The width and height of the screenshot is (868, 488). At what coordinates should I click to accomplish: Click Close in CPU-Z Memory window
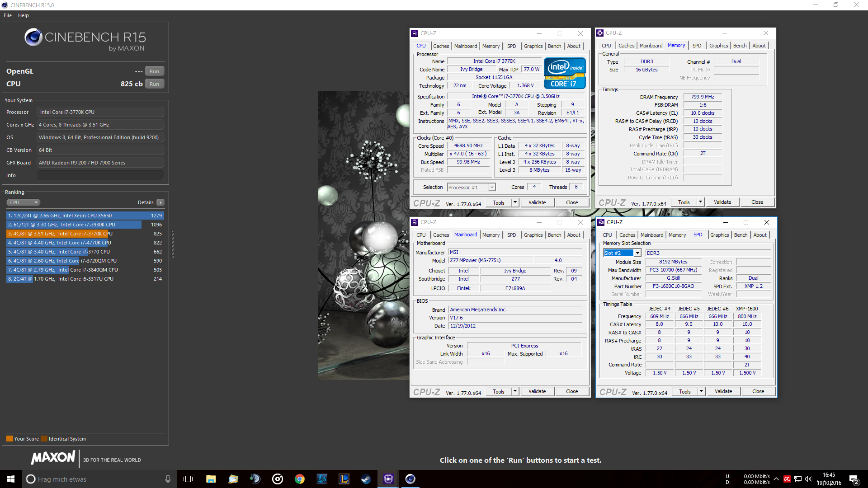tap(757, 202)
